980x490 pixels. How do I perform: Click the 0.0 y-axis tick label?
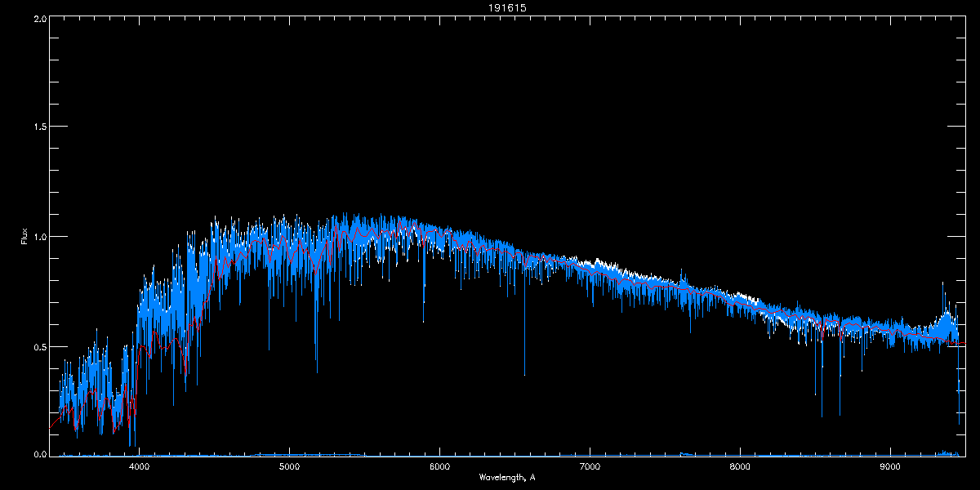coord(38,453)
